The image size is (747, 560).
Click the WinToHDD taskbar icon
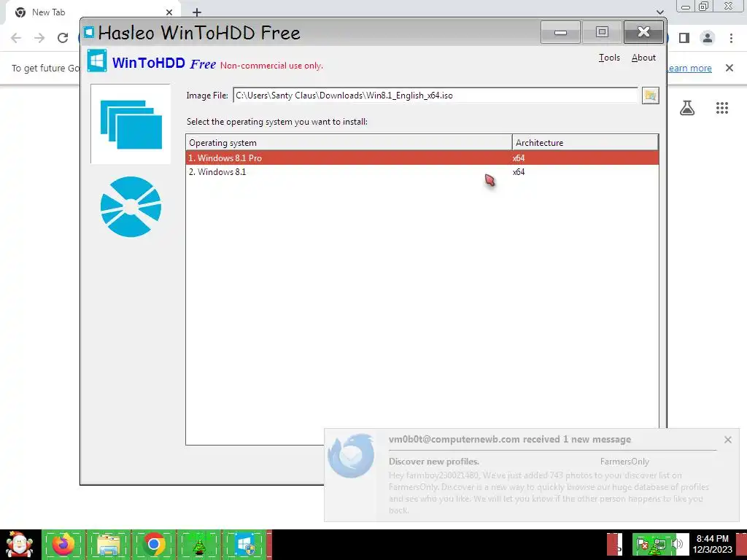pos(244,544)
